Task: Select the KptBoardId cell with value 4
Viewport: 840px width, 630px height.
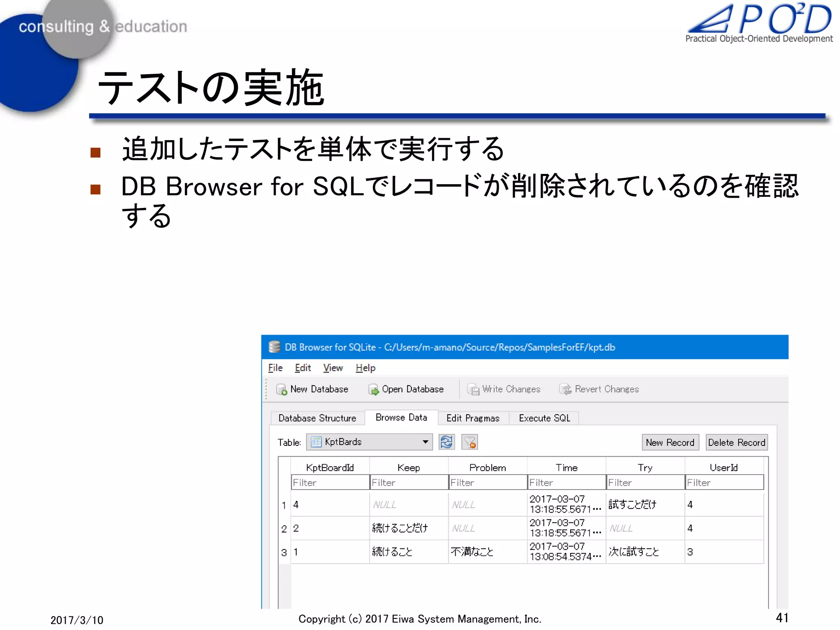Action: 330,504
